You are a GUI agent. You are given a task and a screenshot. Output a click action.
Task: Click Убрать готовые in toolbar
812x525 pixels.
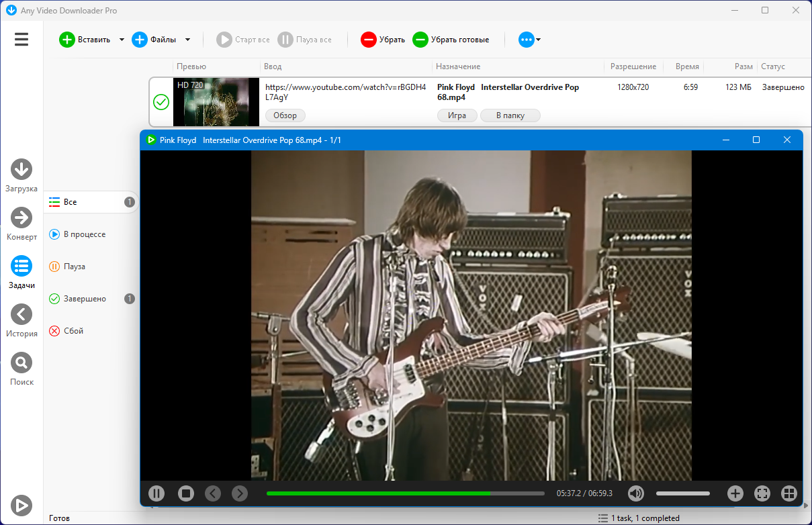(451, 40)
